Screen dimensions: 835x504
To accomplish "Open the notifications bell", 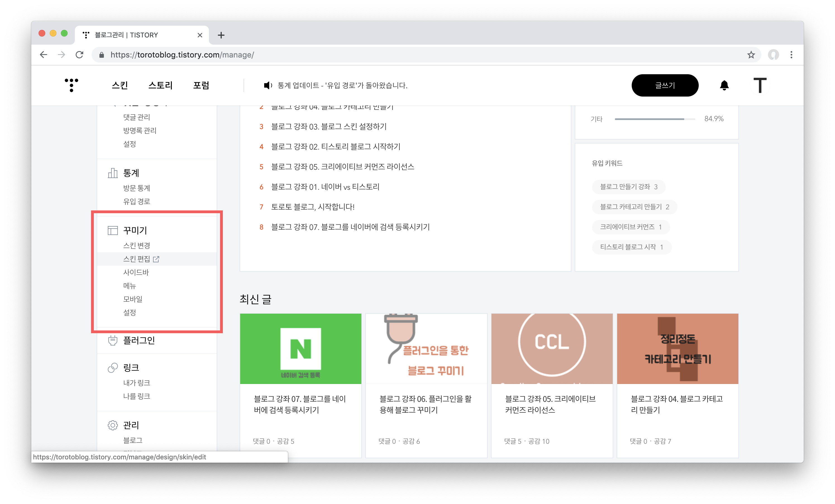I will 724,85.
